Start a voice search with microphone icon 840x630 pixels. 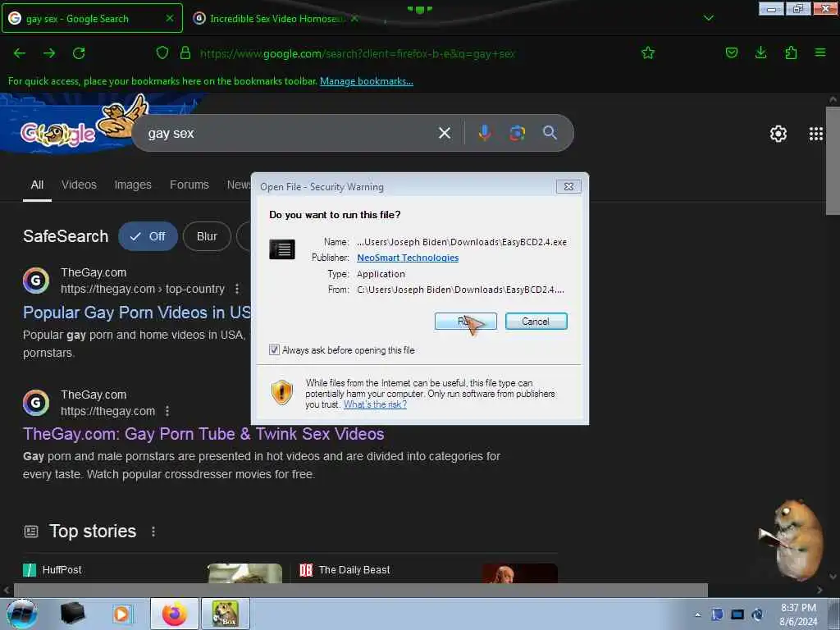484,133
